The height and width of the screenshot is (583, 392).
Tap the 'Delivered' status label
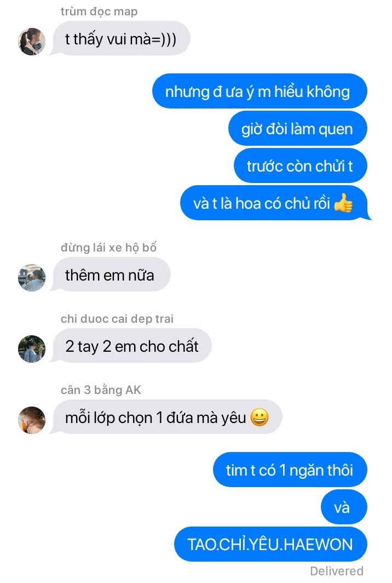tap(337, 571)
